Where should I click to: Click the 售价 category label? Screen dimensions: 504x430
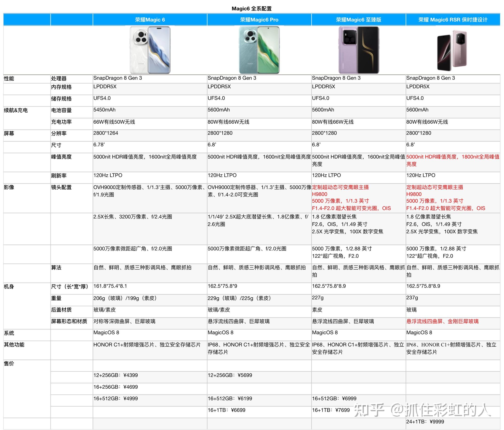click(9, 364)
